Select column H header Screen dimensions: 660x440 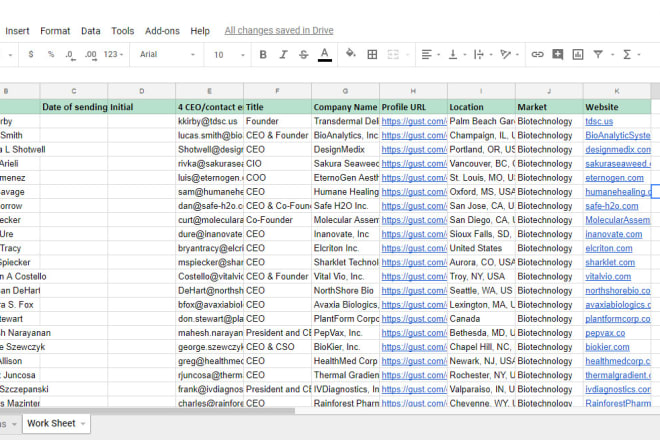click(x=413, y=91)
